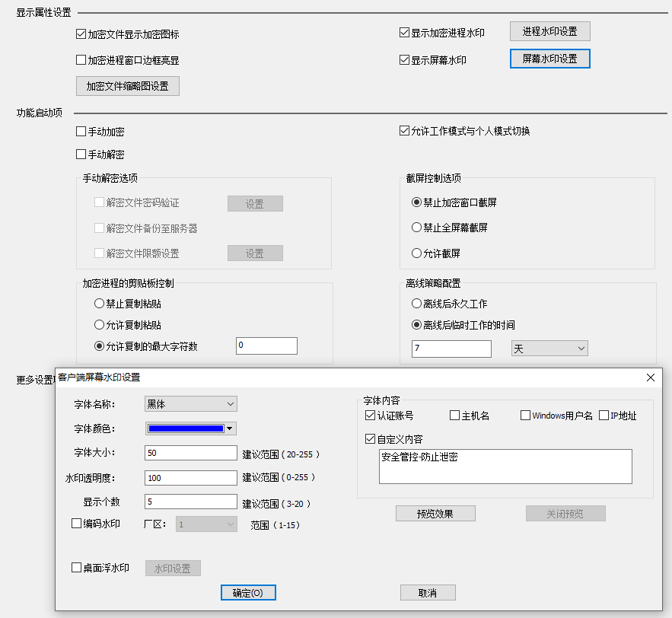Uncheck 显示屏幕水印 checkbox
The width and height of the screenshot is (672, 618).
point(404,60)
